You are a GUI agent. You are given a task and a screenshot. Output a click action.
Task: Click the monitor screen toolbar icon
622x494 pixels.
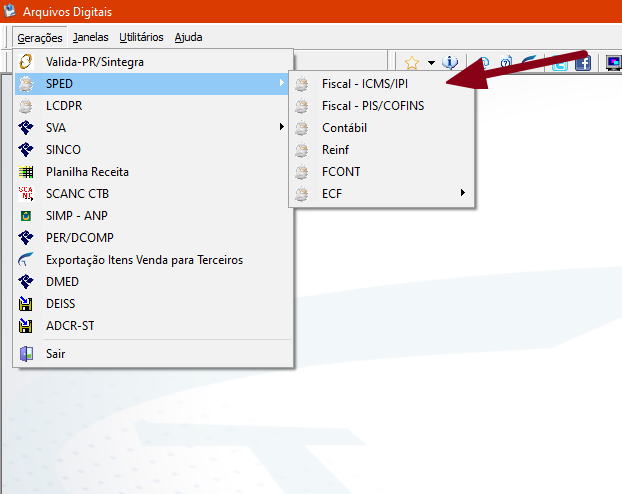(614, 63)
